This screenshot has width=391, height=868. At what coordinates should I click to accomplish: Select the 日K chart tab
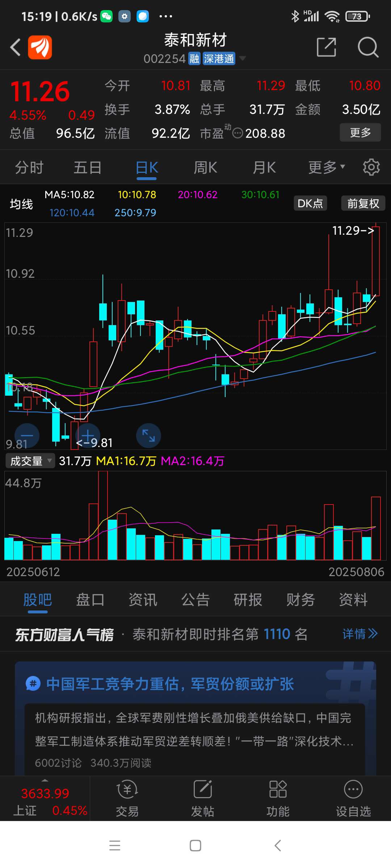(x=147, y=167)
